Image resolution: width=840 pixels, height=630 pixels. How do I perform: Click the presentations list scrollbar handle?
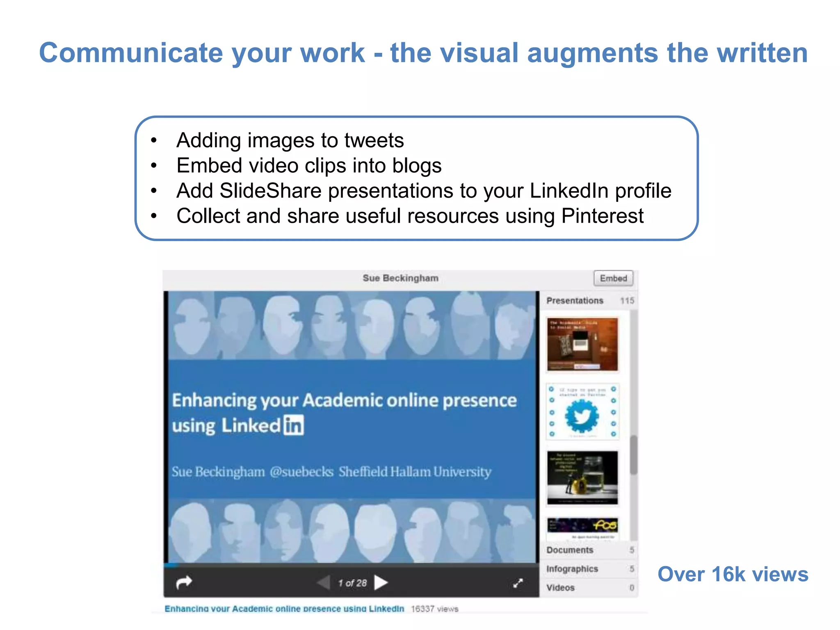[634, 455]
